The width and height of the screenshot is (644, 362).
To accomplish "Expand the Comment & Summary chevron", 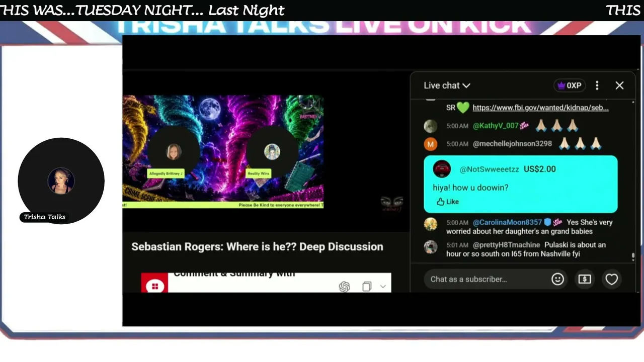I will point(383,287).
